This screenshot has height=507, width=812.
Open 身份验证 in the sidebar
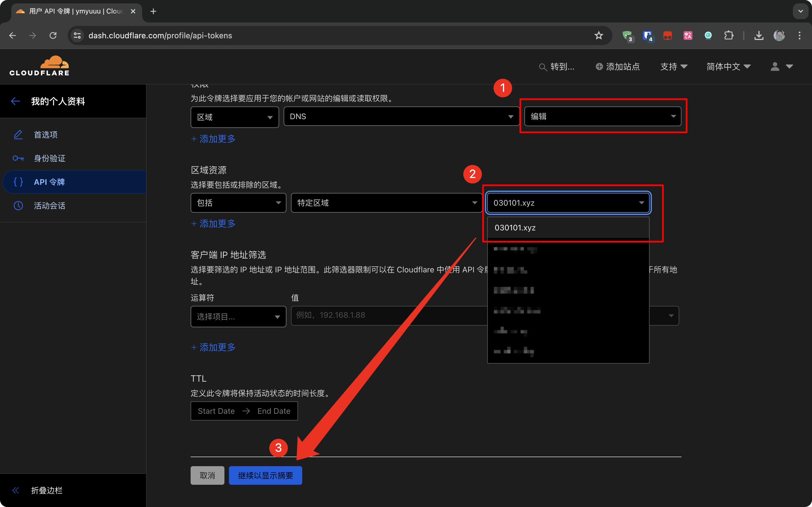pyautogui.click(x=50, y=158)
